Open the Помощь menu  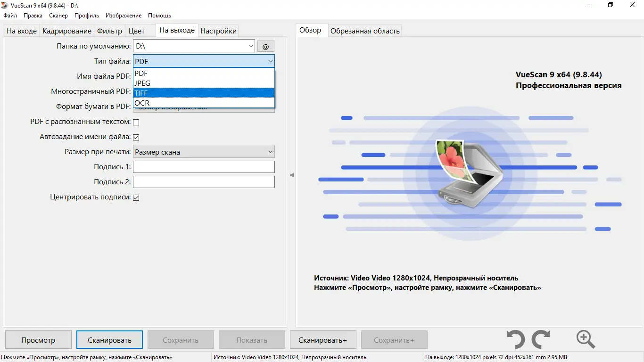coord(160,16)
